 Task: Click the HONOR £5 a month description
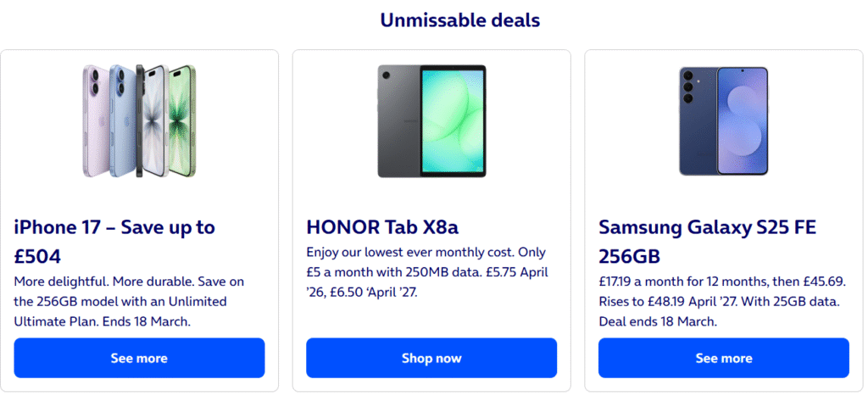(428, 272)
